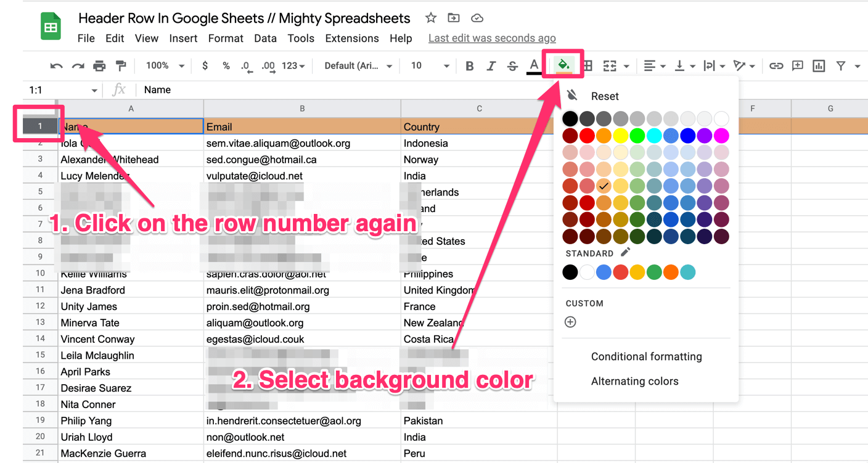Open the 123 more formats dropdown
This screenshot has width=868, height=463.
(x=293, y=66)
